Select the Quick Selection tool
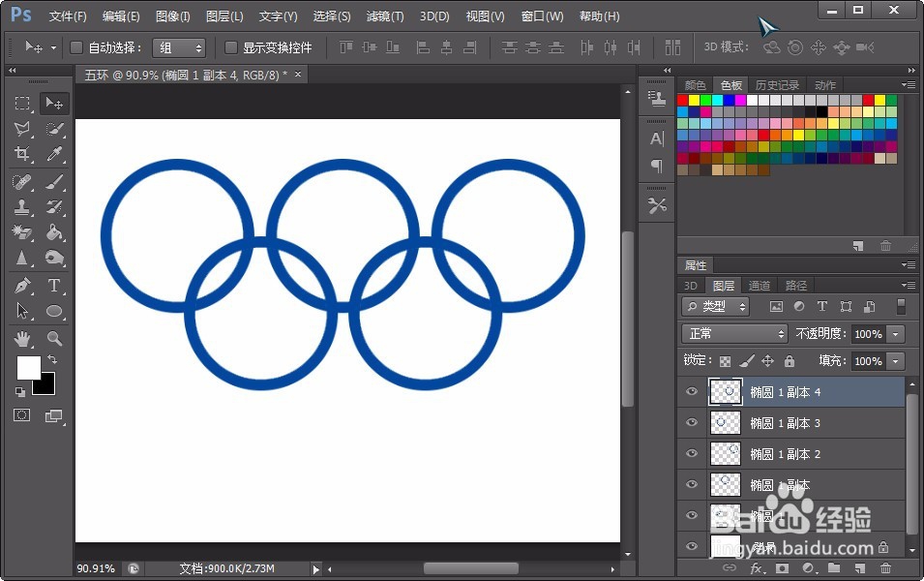The image size is (924, 581). click(54, 129)
